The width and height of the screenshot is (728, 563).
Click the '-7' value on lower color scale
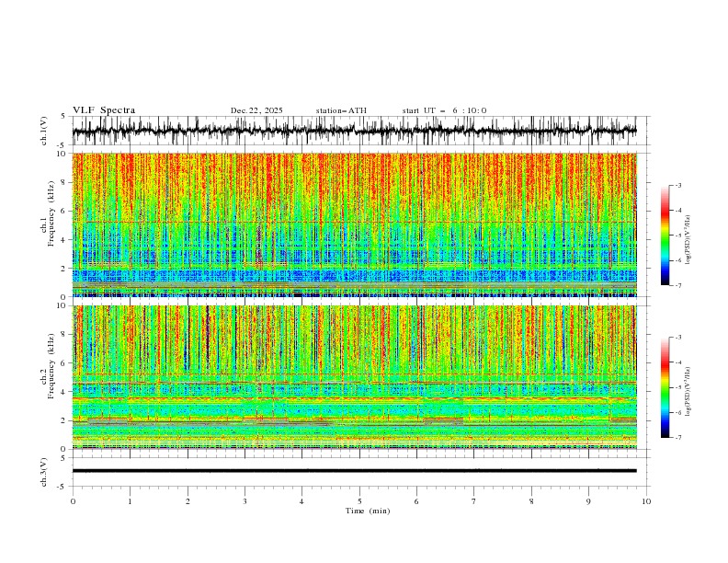677,437
